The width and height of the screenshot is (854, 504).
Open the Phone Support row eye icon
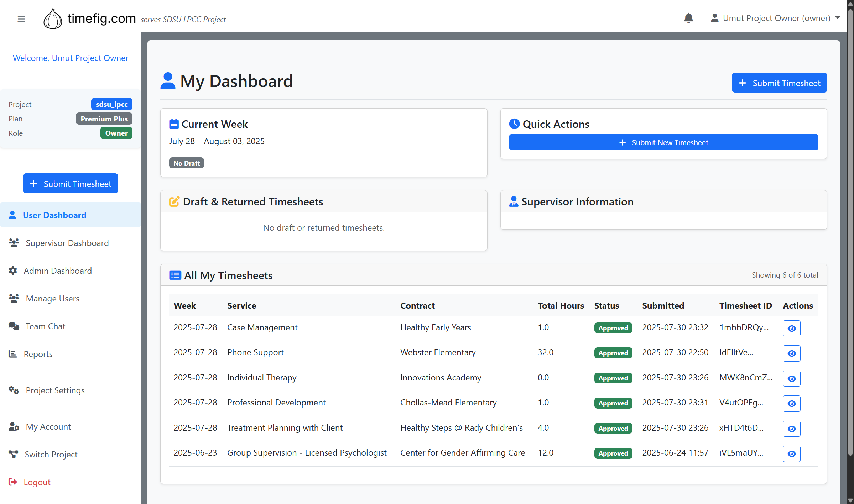(791, 353)
